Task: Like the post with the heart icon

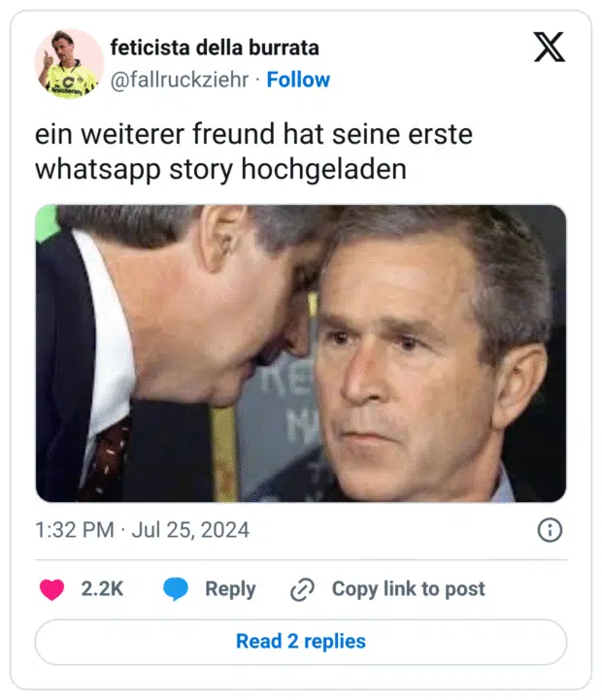Action: pyautogui.click(x=51, y=588)
